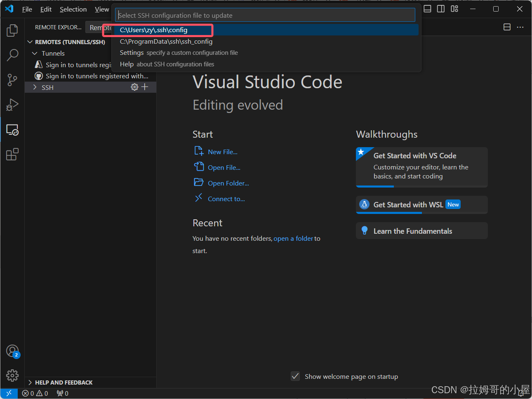Click the New File... link
The width and height of the screenshot is (532, 399).
[x=223, y=152]
